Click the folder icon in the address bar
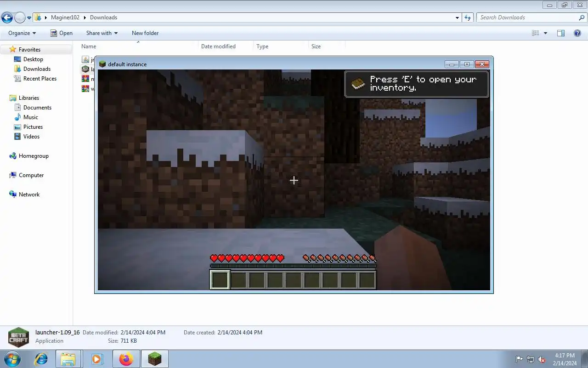The width and height of the screenshot is (588, 368). click(x=39, y=17)
